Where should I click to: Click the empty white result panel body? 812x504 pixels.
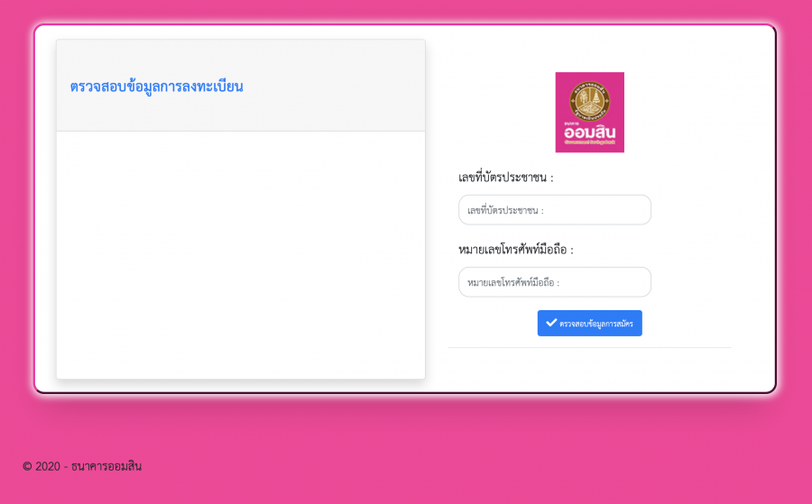[x=241, y=254]
